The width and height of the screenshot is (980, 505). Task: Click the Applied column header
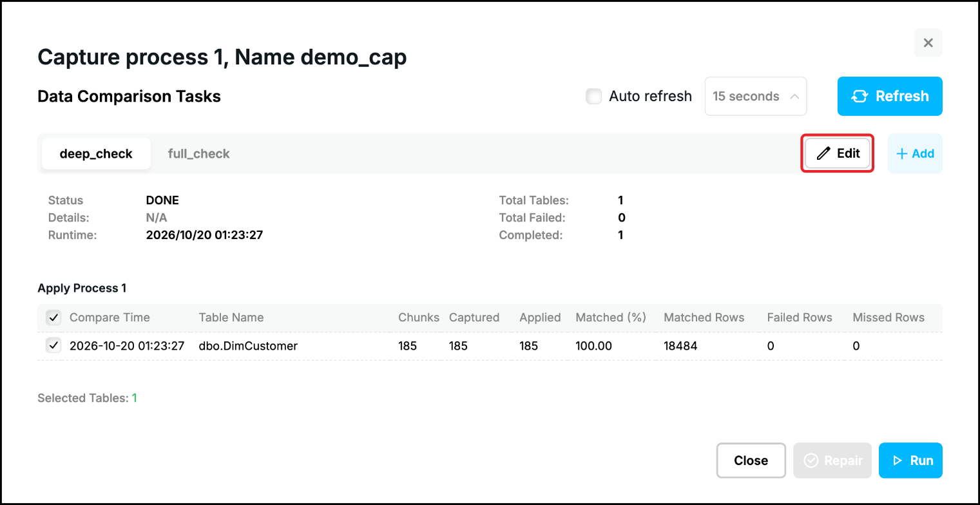coord(540,318)
